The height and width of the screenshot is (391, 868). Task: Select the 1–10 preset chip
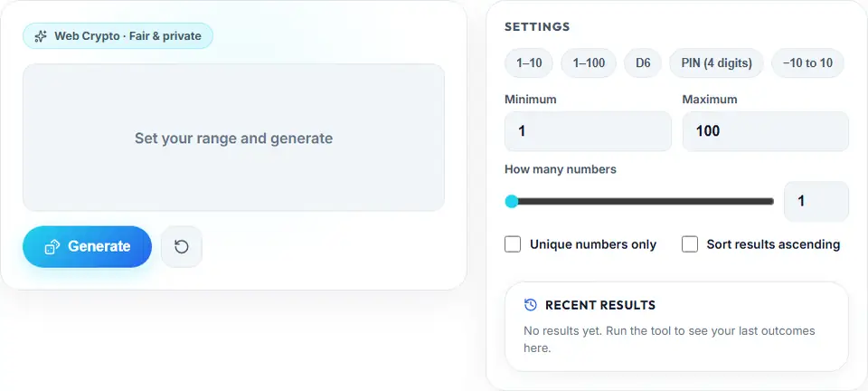coord(529,63)
